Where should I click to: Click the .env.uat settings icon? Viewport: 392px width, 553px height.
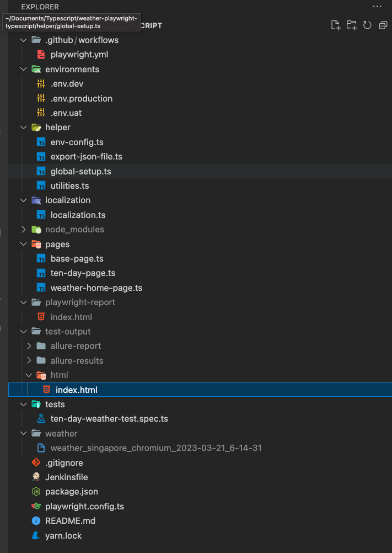click(41, 113)
